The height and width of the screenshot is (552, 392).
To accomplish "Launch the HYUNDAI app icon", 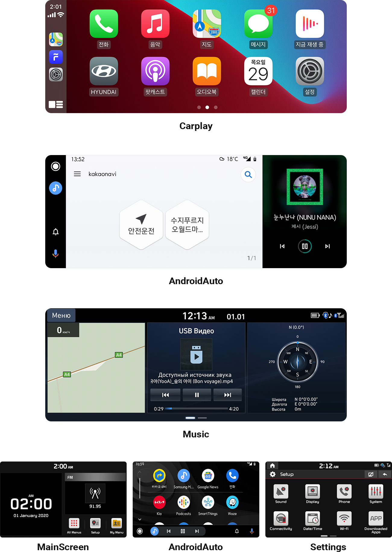I will coord(103,71).
